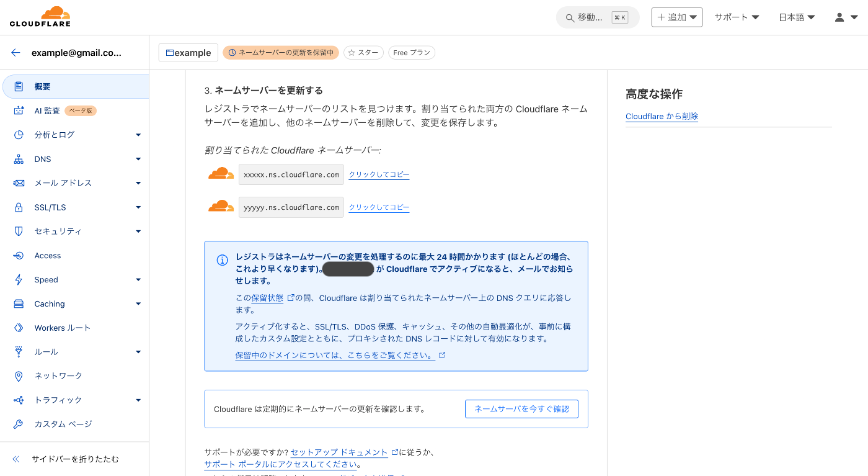
Task: Click the Access key icon in sidebar
Action: click(19, 255)
